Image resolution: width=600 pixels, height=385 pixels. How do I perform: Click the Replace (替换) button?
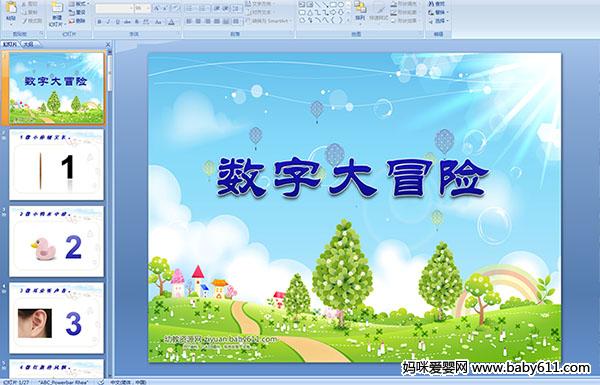coord(438,12)
